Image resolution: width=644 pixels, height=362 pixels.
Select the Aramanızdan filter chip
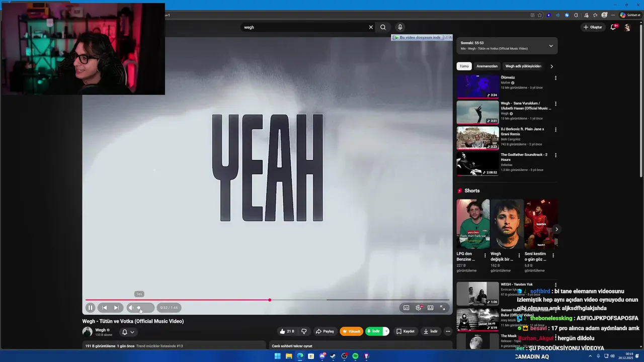[x=487, y=66]
